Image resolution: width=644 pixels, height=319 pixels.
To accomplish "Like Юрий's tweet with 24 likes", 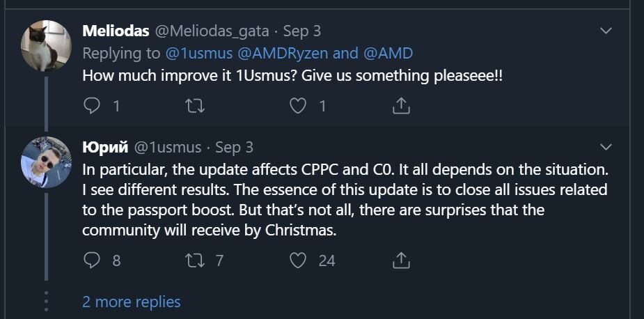I will click(x=298, y=260).
